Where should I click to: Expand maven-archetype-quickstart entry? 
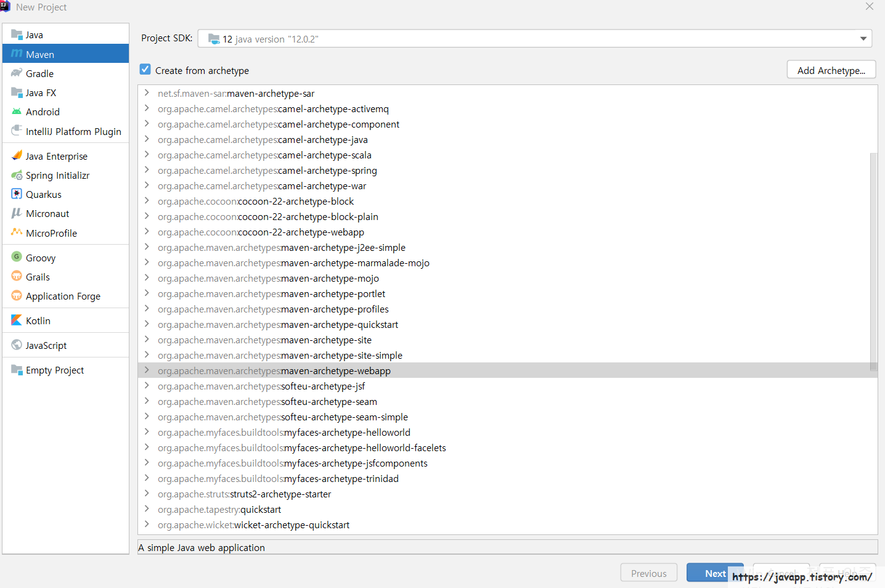[147, 324]
